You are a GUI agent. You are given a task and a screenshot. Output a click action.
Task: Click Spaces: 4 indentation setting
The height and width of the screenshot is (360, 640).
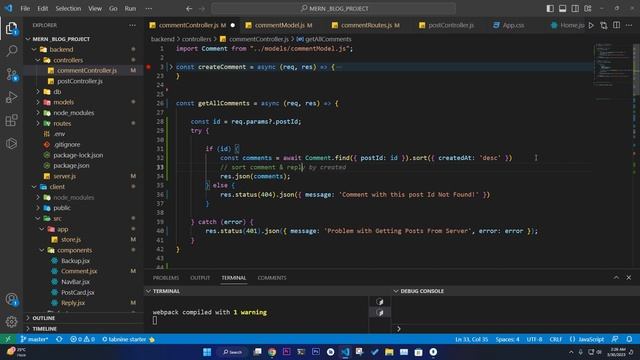pos(507,339)
